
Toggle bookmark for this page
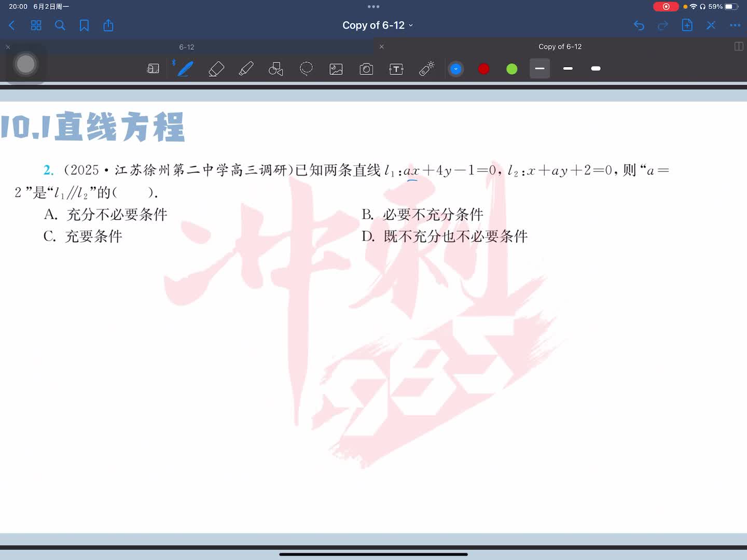click(x=84, y=25)
